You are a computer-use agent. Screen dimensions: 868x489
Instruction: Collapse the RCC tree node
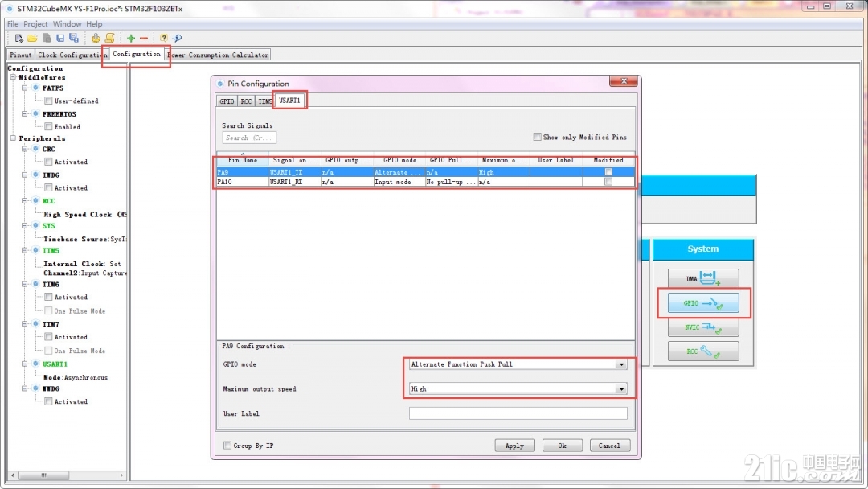click(25, 201)
